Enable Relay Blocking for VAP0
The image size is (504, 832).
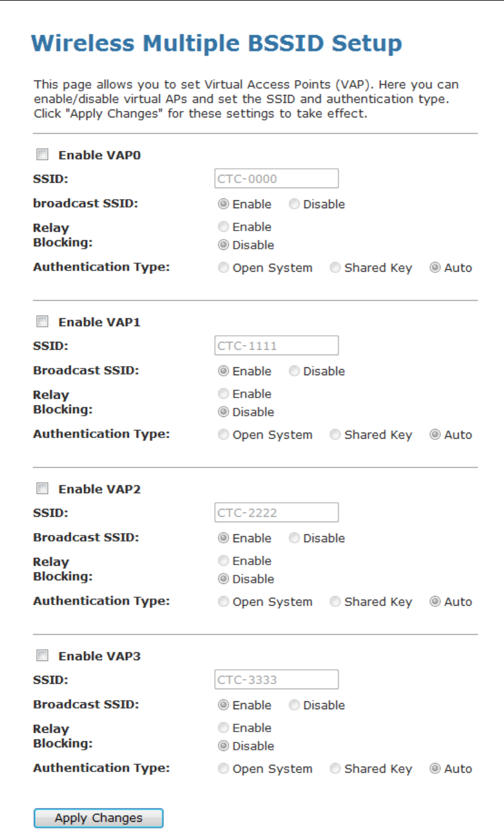224,227
